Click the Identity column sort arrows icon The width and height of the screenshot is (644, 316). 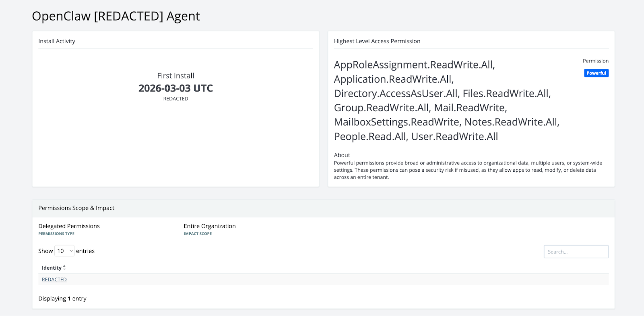pyautogui.click(x=64, y=268)
